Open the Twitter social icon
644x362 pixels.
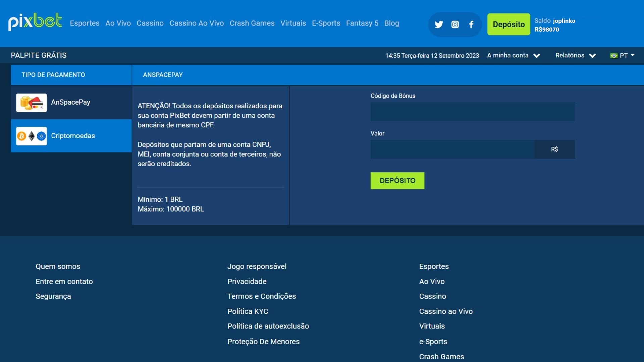pos(438,24)
